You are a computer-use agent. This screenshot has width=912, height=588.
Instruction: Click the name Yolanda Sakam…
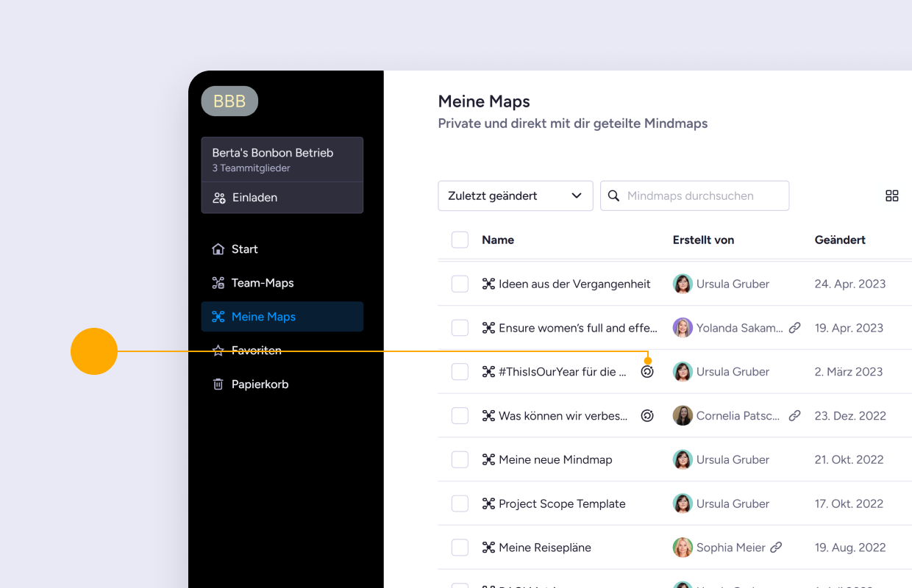[740, 328]
